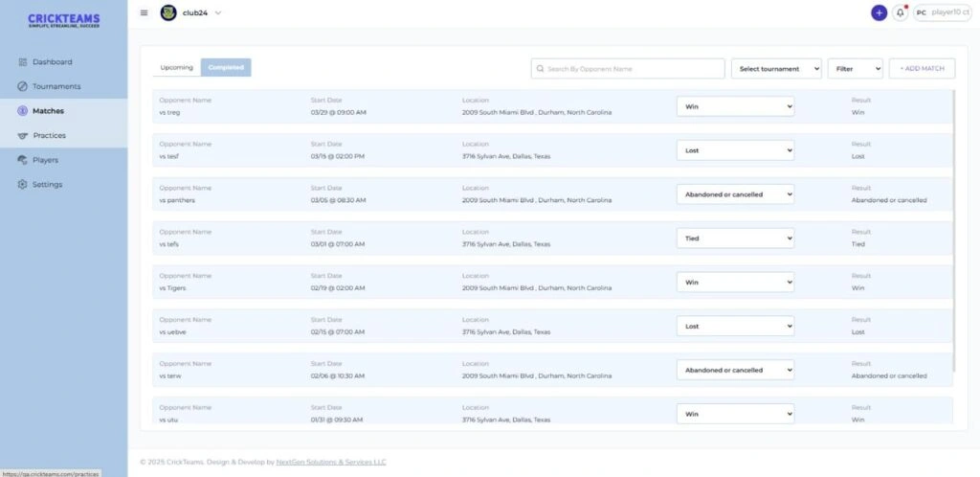Change result dropdown for vs treg match

pyautogui.click(x=735, y=106)
